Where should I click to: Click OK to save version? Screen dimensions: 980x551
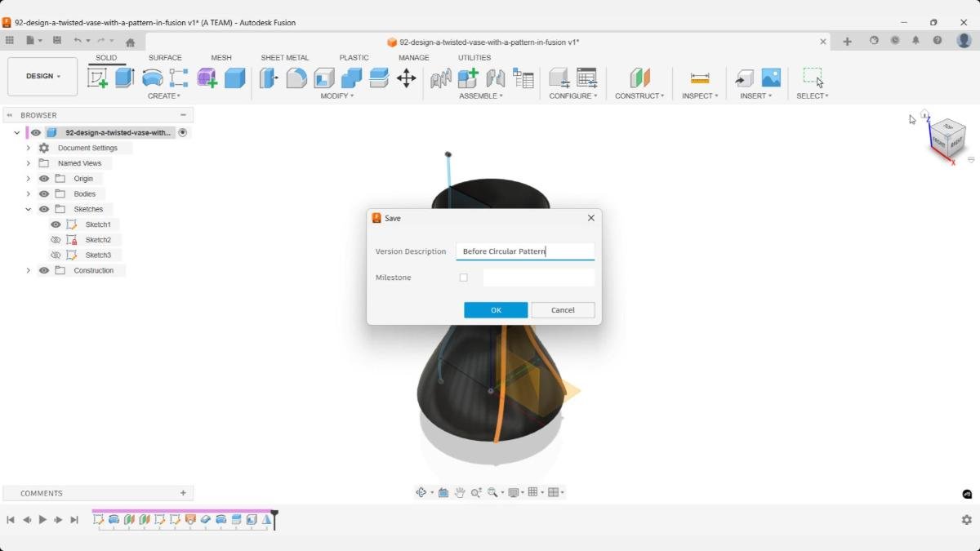(495, 310)
